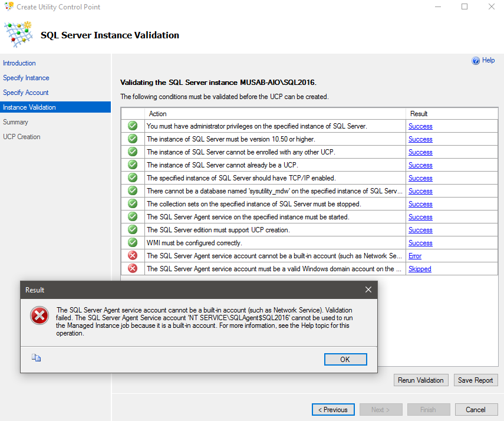Click the red error icon in Result dialog
The image size is (504, 421).
(x=39, y=316)
